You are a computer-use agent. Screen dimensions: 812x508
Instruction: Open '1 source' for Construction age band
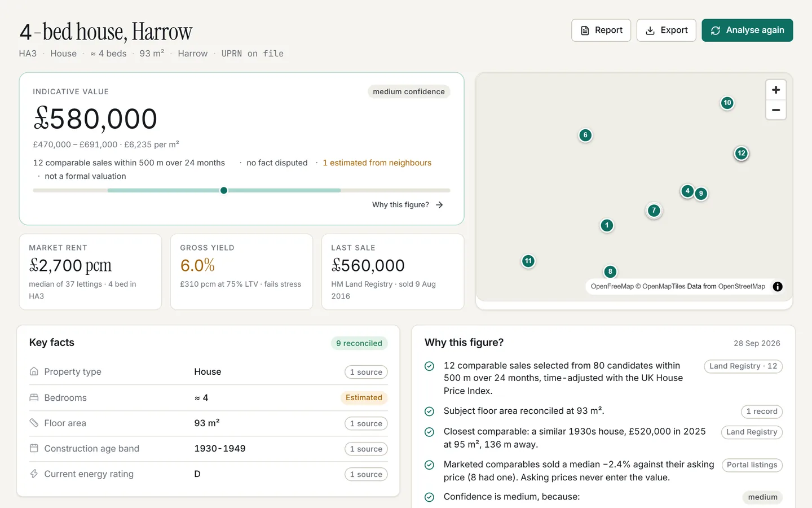pos(366,449)
